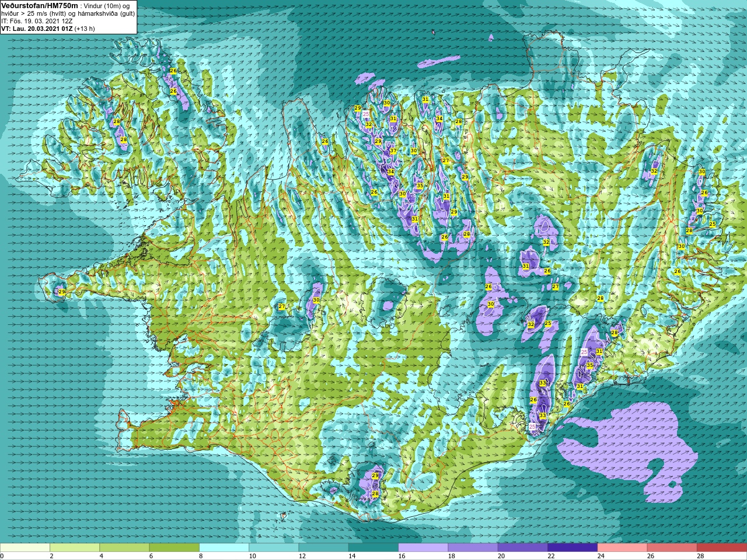Viewport: 747px width, 560px height.
Task: Click the '4' tick label on color scale
Action: pyautogui.click(x=101, y=556)
